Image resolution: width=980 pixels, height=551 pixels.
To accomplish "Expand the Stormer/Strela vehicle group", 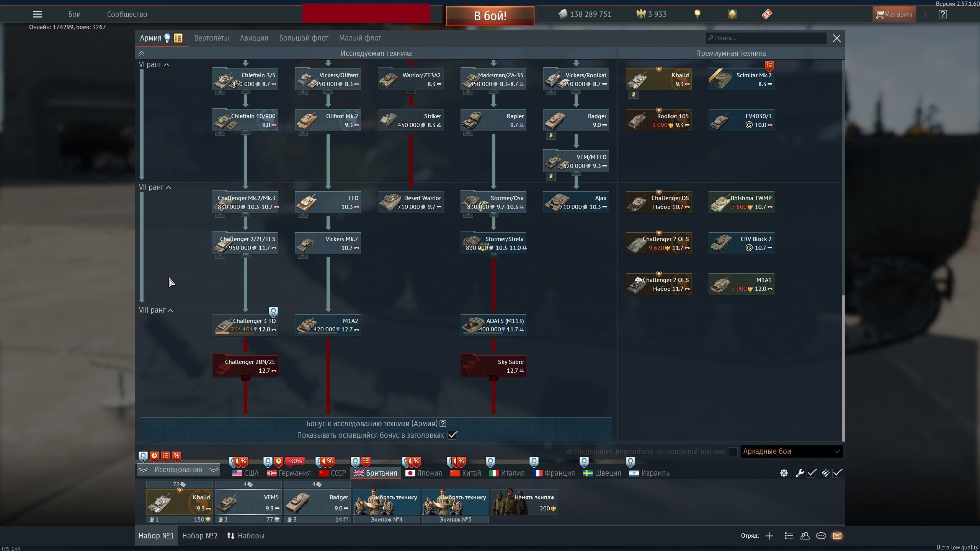I will click(493, 255).
